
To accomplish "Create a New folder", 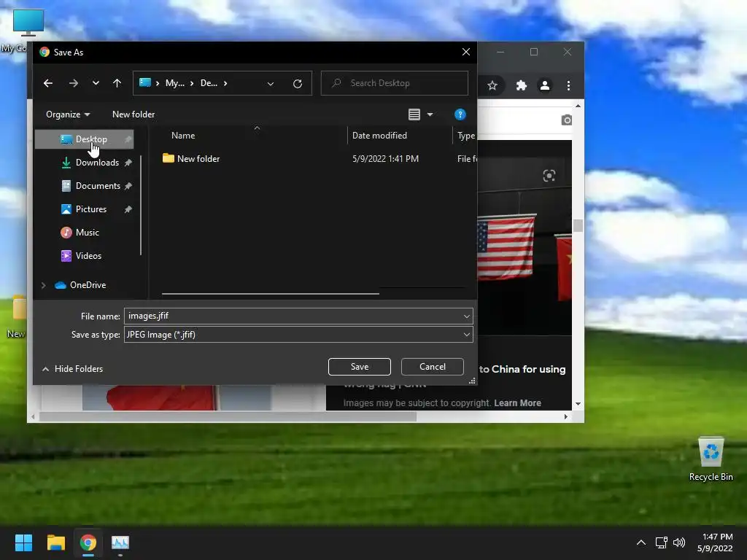I will 133,114.
